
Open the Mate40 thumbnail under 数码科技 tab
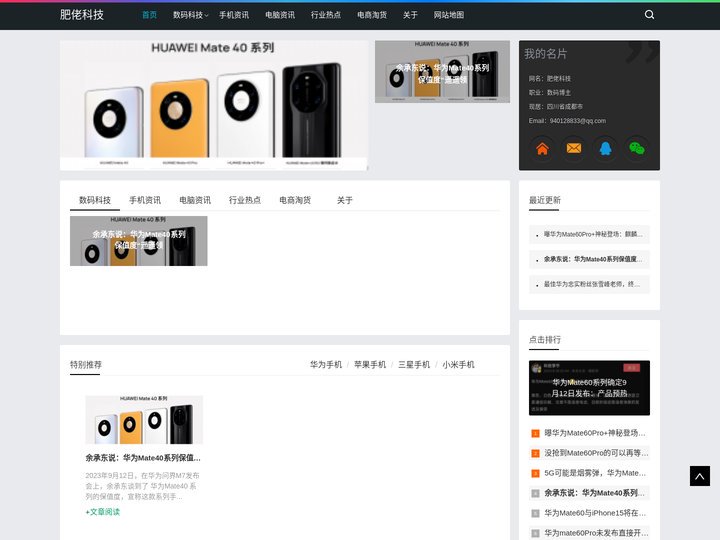139,241
